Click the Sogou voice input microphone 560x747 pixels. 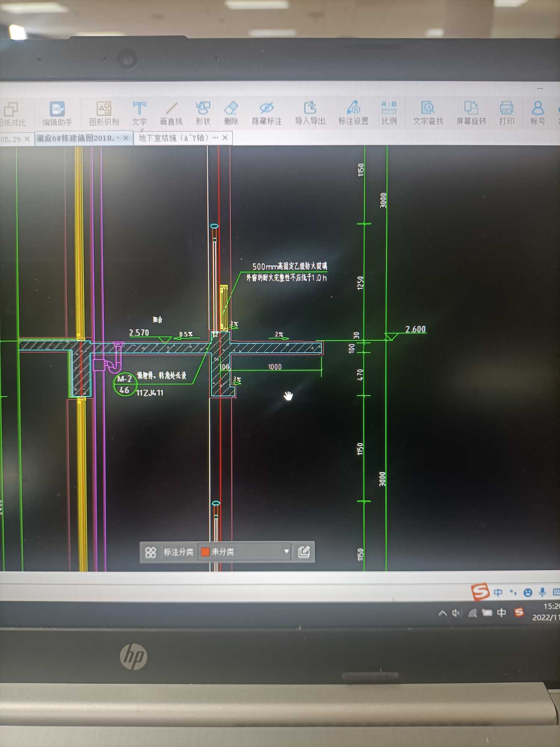coord(542,592)
